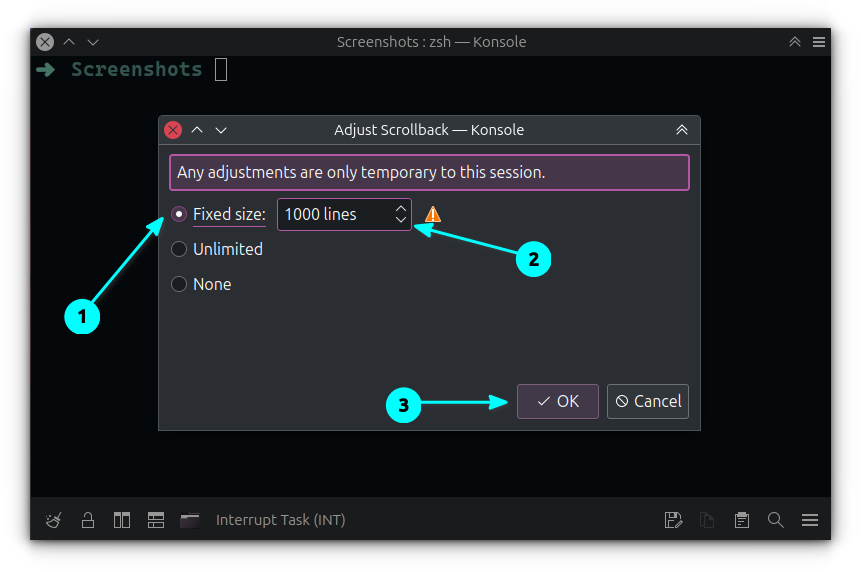
Task: Click the orange warning icon
Action: (x=433, y=214)
